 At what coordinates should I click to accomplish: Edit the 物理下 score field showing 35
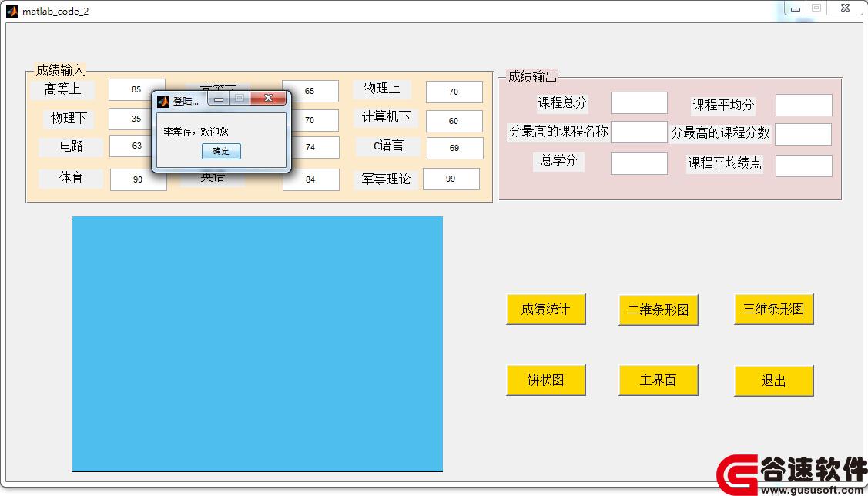pos(131,119)
